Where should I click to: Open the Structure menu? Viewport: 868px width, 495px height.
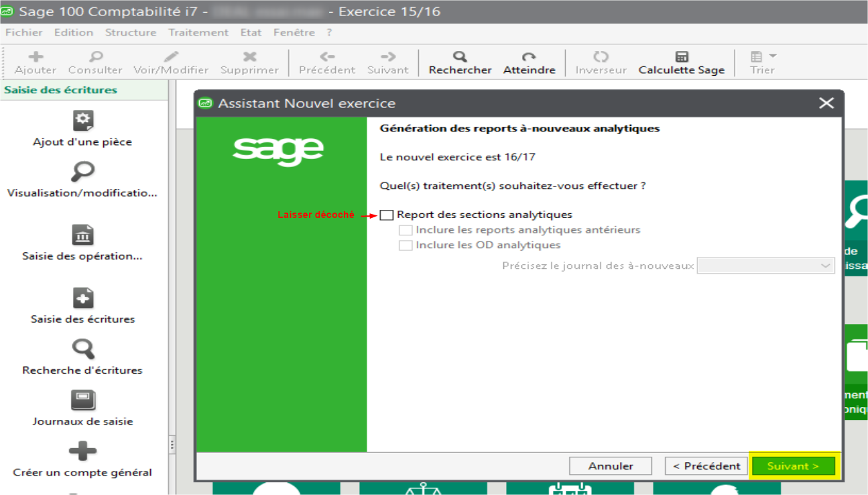coord(131,32)
